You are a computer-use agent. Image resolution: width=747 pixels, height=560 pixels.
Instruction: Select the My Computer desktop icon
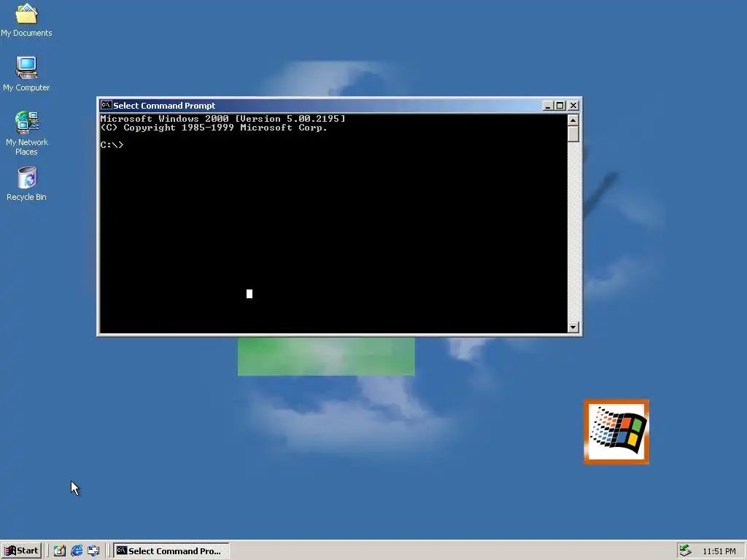point(26,74)
